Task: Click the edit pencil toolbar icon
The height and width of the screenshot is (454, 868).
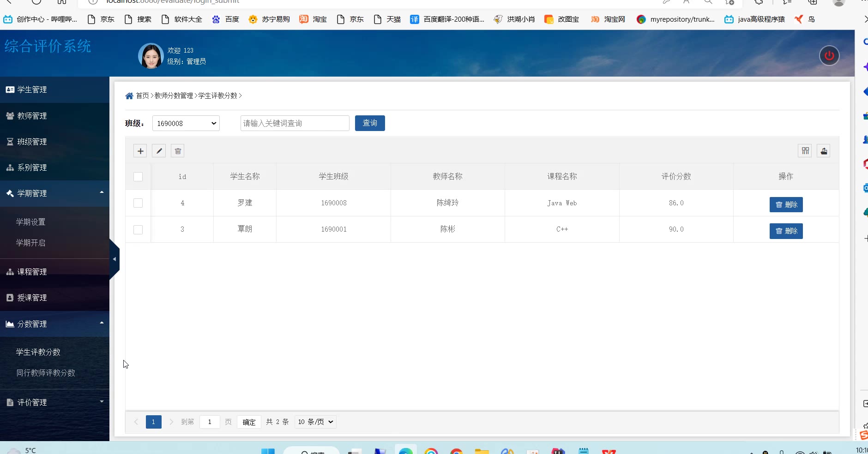Action: tap(159, 151)
